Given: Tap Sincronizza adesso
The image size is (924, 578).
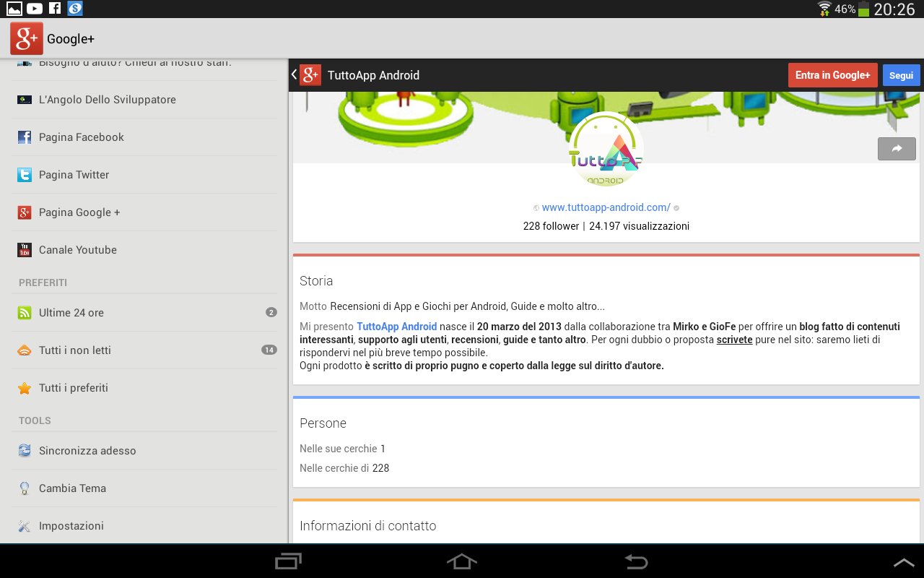Looking at the screenshot, I should tap(144, 451).
